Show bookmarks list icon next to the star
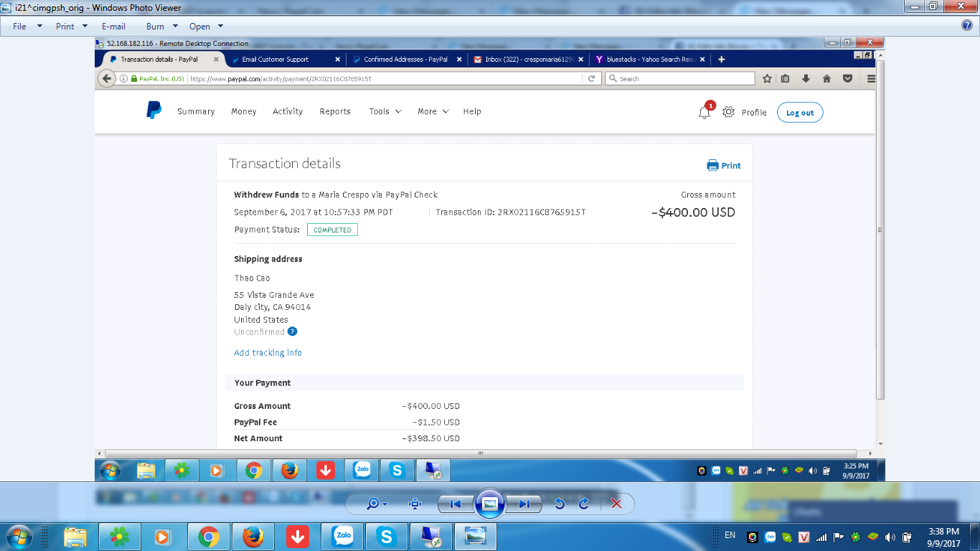Screen dimensions: 980x551 pos(785,79)
